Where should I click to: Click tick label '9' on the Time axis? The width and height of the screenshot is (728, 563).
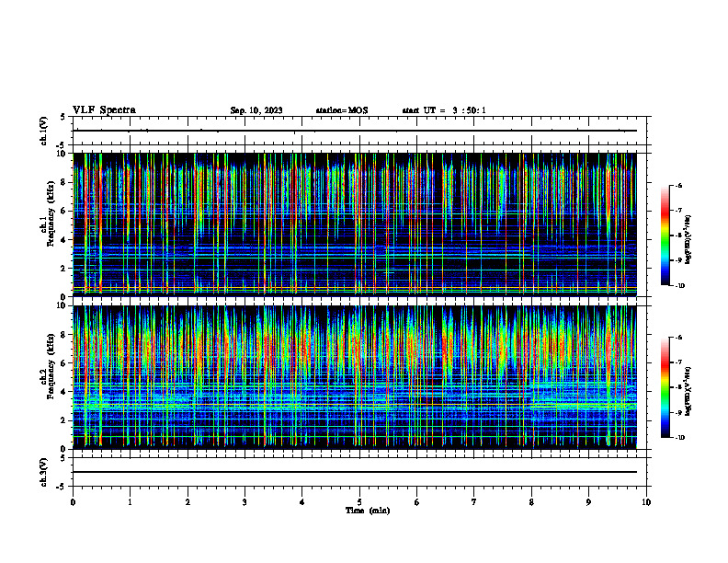pyautogui.click(x=588, y=502)
